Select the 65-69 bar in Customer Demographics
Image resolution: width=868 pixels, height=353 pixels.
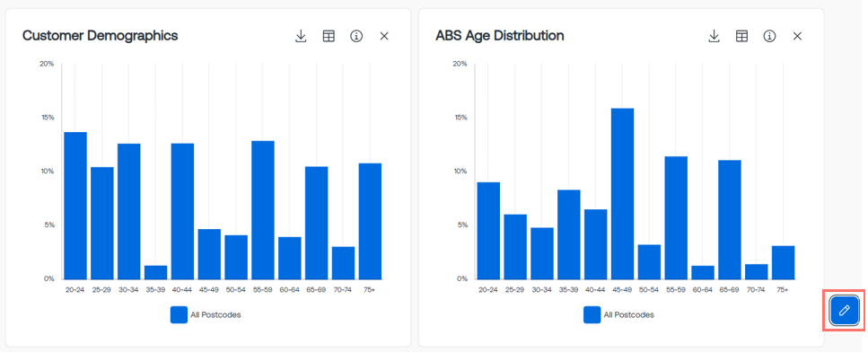(x=317, y=223)
